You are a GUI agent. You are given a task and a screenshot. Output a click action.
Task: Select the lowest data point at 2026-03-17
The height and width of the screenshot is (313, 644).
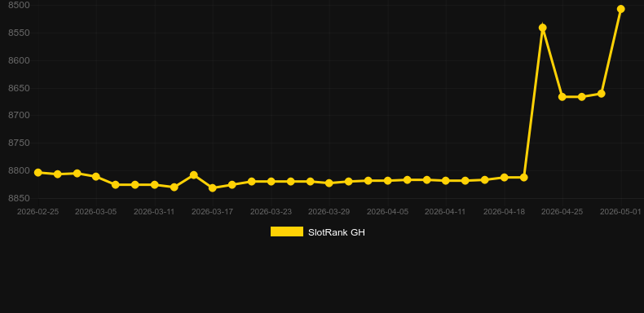[212, 188]
